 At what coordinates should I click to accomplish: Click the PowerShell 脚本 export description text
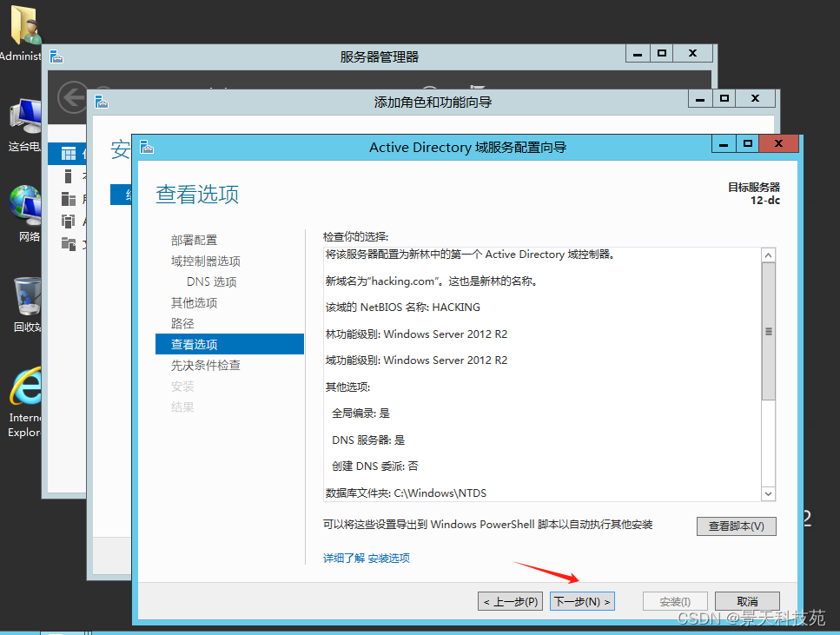click(488, 525)
